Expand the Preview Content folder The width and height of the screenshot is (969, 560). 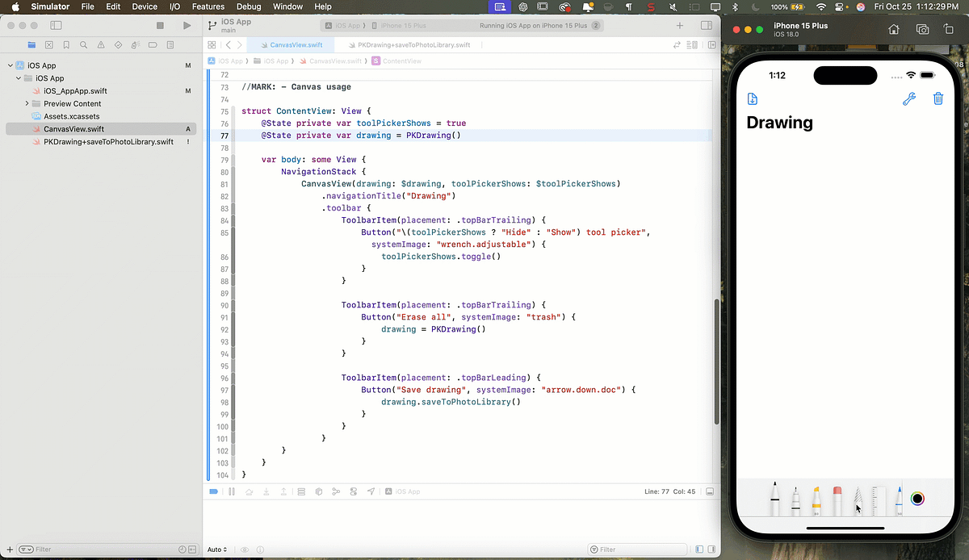pyautogui.click(x=27, y=103)
